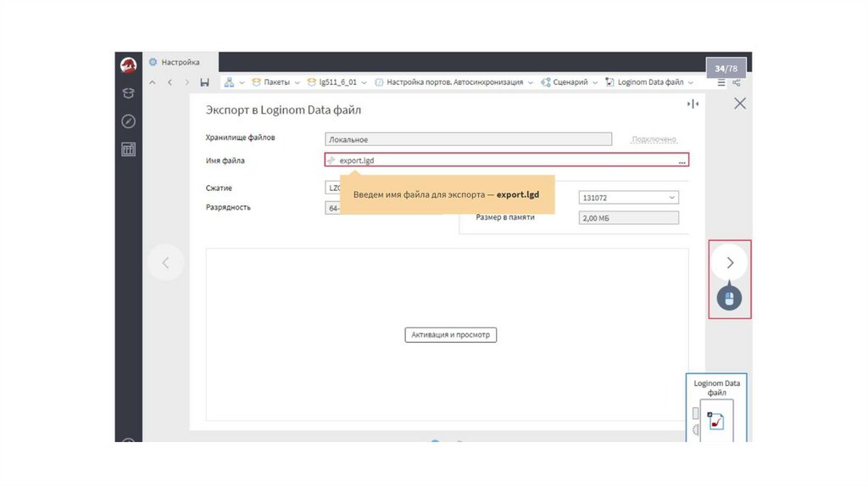Open the 131072 size dropdown
The height and width of the screenshot is (487, 868).
tap(628, 198)
